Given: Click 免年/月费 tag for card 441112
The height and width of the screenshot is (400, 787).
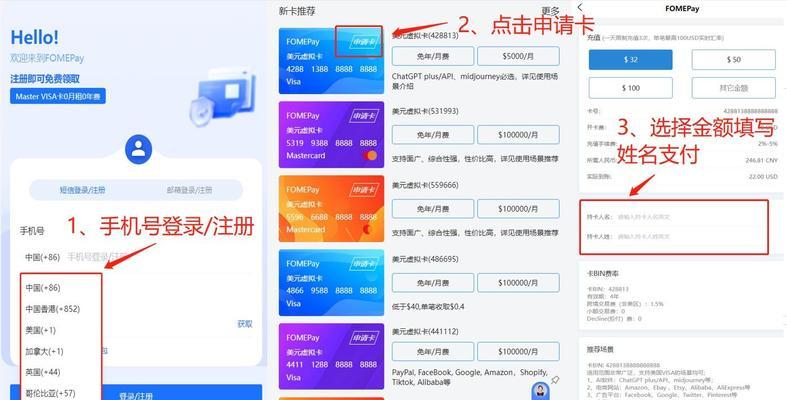Looking at the screenshot, I should point(433,352).
